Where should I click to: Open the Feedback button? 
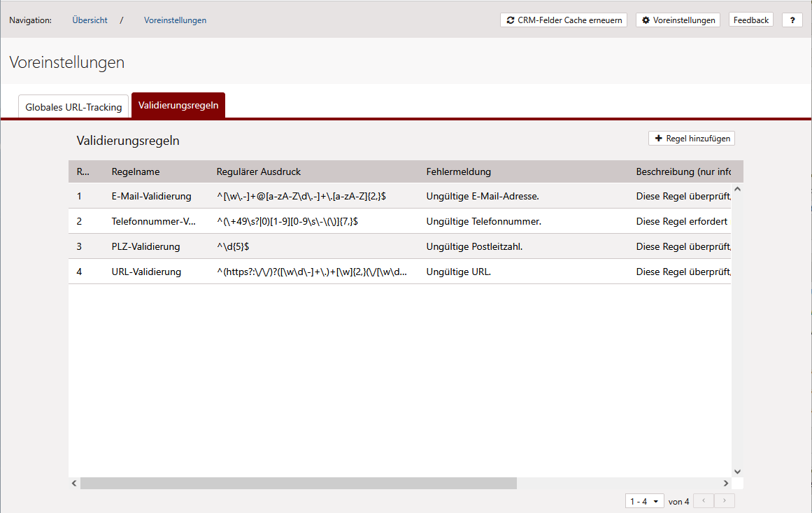[x=751, y=20]
